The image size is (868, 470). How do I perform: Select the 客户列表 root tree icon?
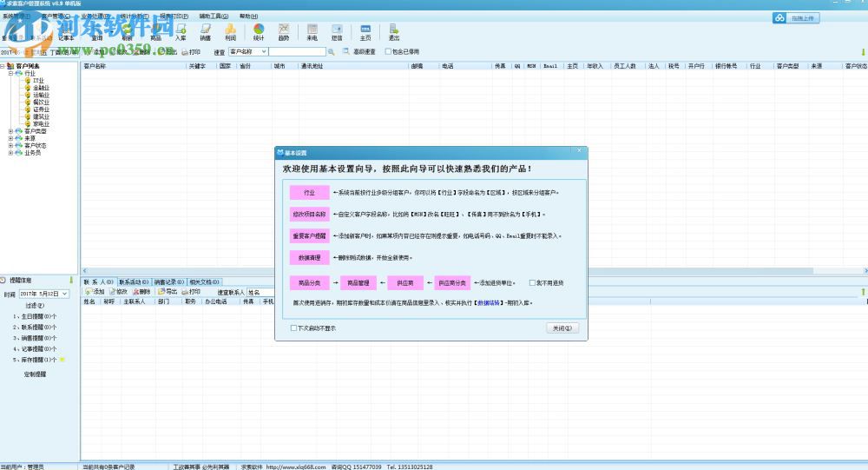click(x=10, y=66)
